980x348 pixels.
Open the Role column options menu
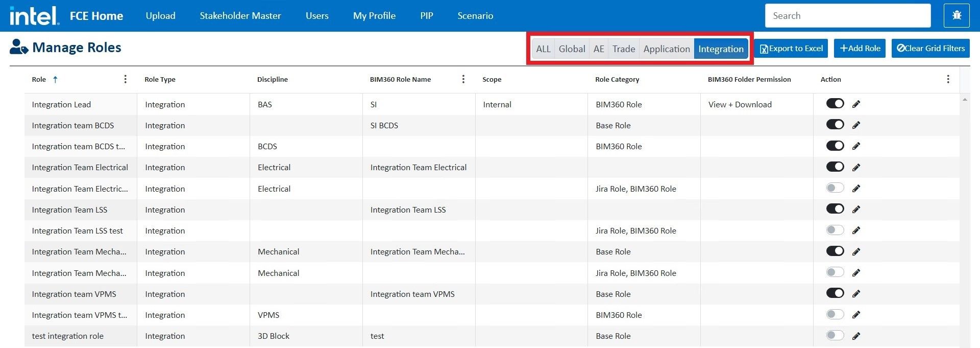(x=125, y=79)
